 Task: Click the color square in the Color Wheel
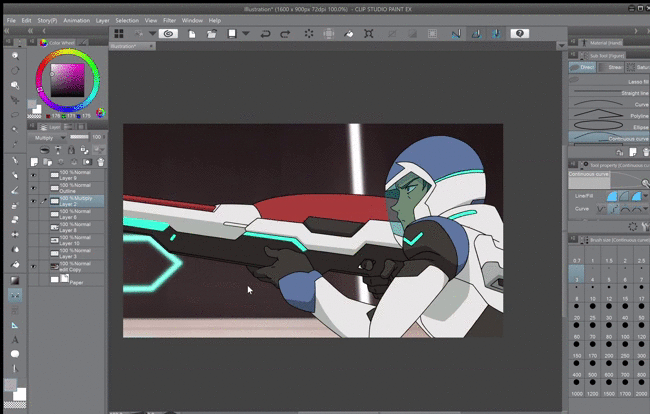click(x=68, y=80)
